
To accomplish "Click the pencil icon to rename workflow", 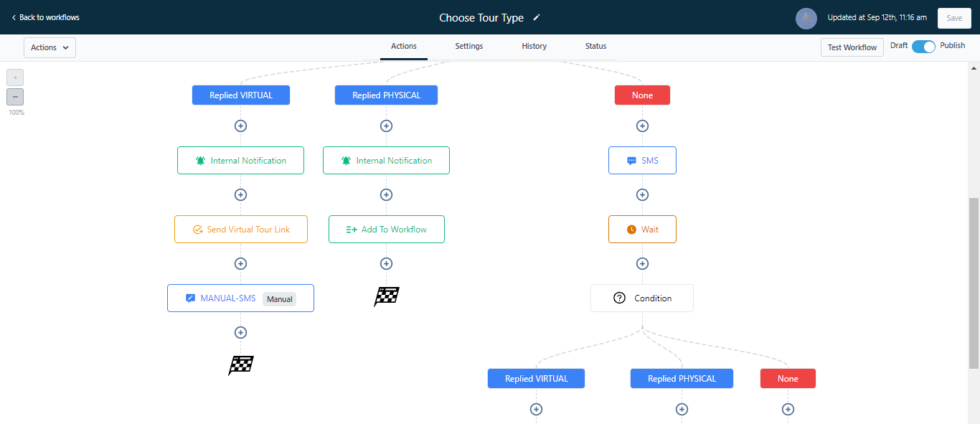I will [537, 18].
